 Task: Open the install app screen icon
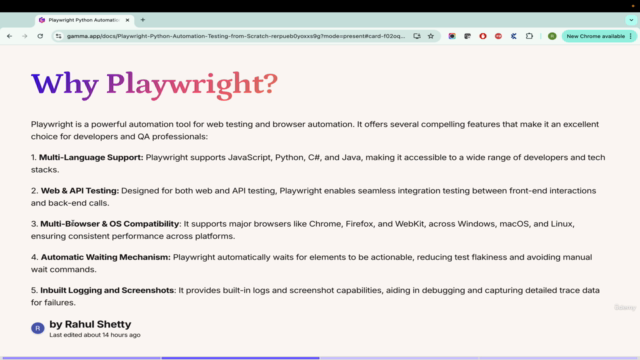click(417, 36)
